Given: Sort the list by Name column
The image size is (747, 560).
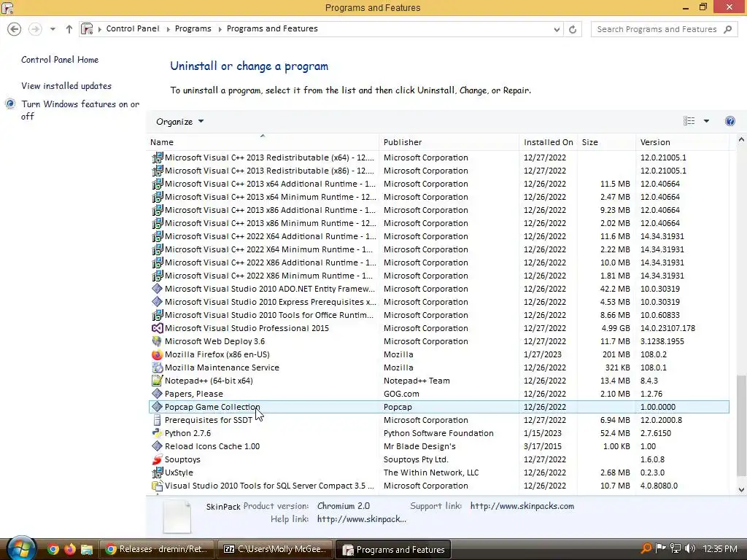Looking at the screenshot, I should 263,142.
